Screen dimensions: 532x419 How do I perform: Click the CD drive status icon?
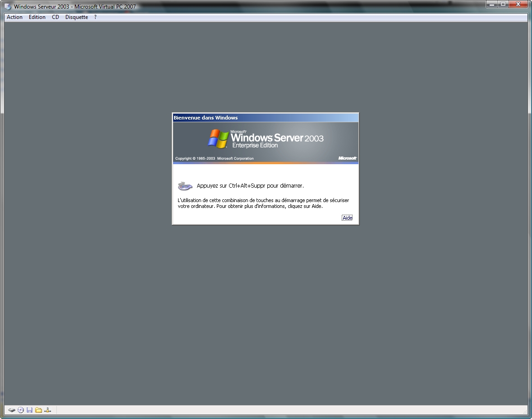(x=21, y=410)
